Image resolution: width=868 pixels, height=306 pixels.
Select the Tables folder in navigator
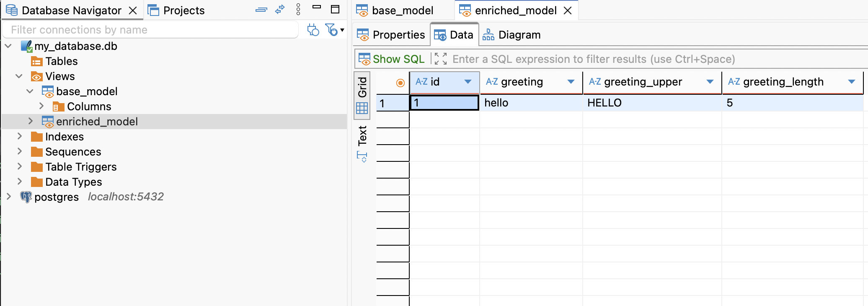pyautogui.click(x=62, y=61)
